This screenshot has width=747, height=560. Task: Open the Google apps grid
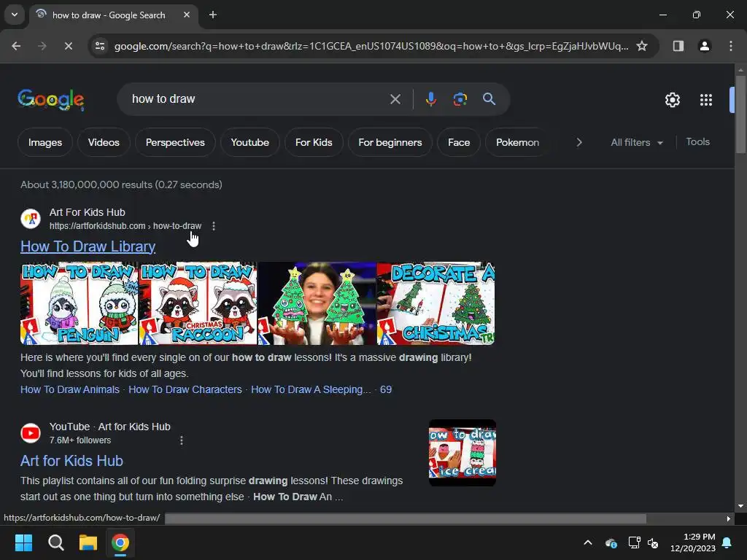[x=706, y=100]
